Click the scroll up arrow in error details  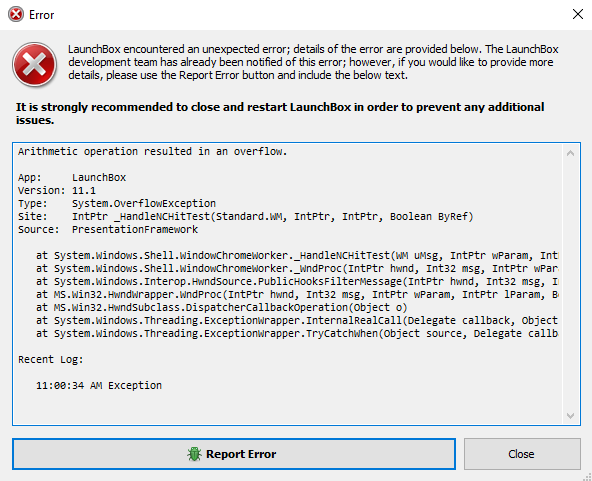pos(570,153)
